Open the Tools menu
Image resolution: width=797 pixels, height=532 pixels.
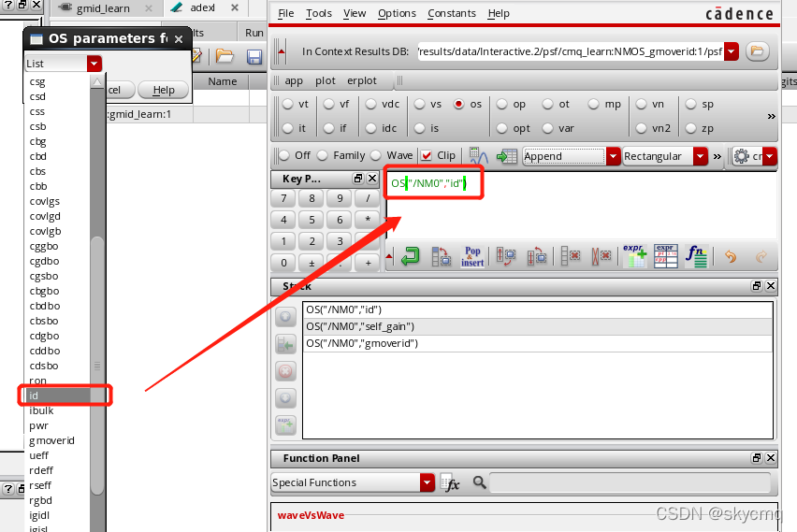(x=319, y=13)
